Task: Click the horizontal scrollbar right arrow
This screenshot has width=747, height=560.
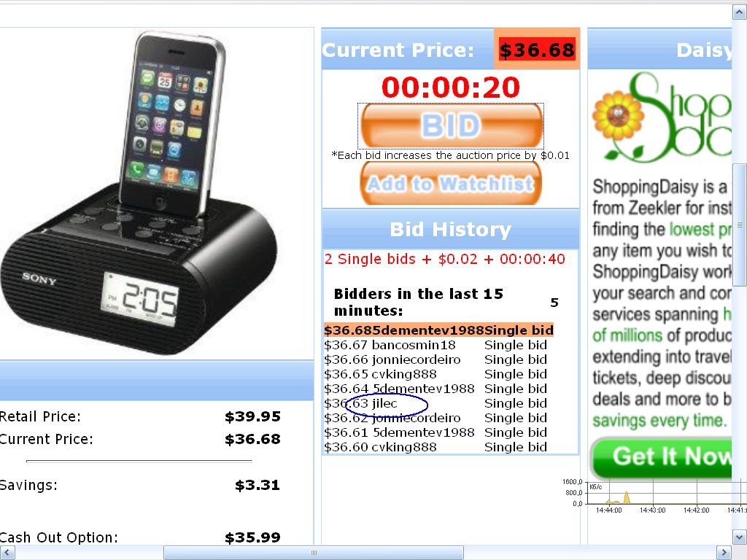Action: (724, 553)
